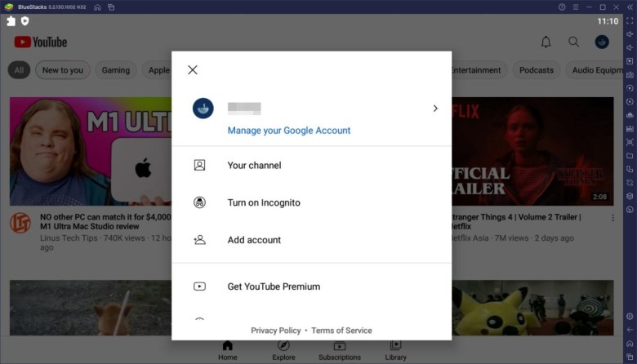The image size is (637, 364).
Task: Open Your channel from account menu
Action: 254,166
